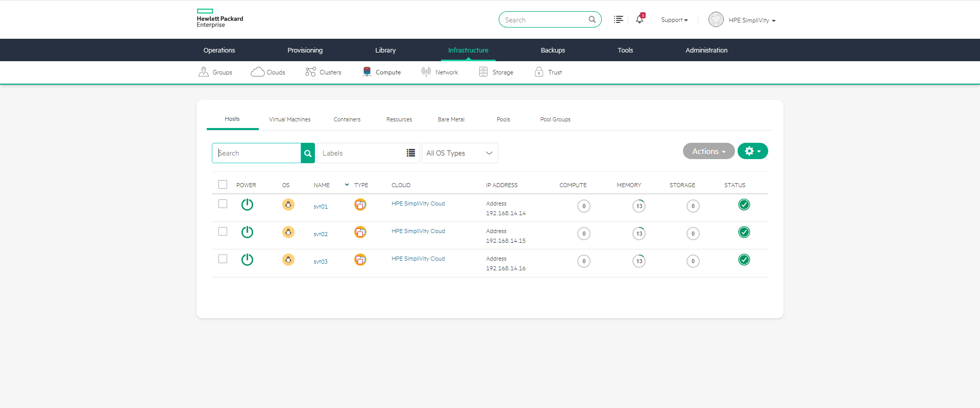Screen dimensions: 980x408
Task: Tick the checkbox for host svt01
Action: 223,204
